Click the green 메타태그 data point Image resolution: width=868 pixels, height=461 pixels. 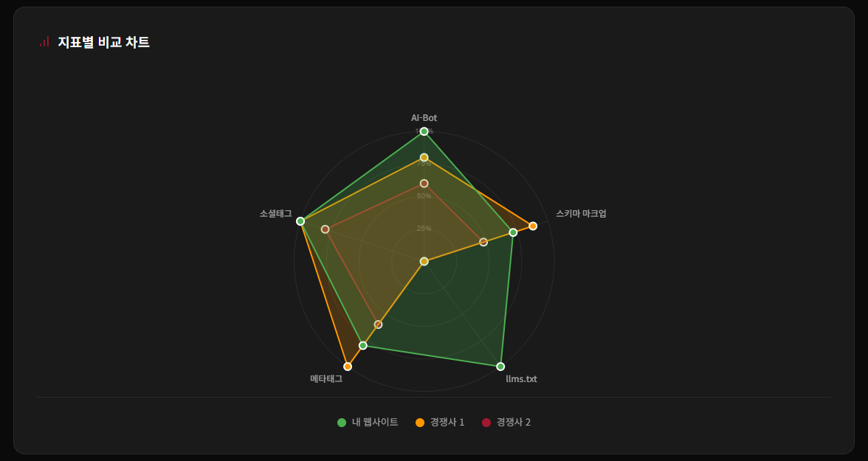[x=363, y=345]
